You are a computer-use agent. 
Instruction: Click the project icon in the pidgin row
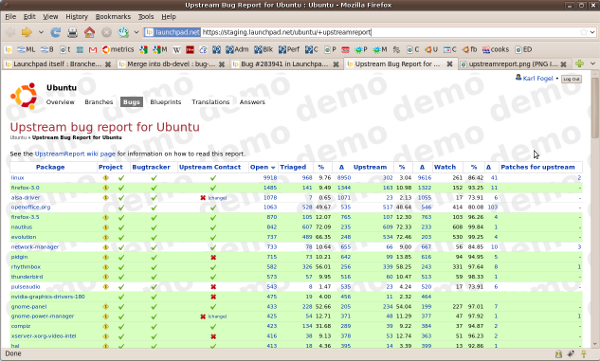click(x=106, y=257)
